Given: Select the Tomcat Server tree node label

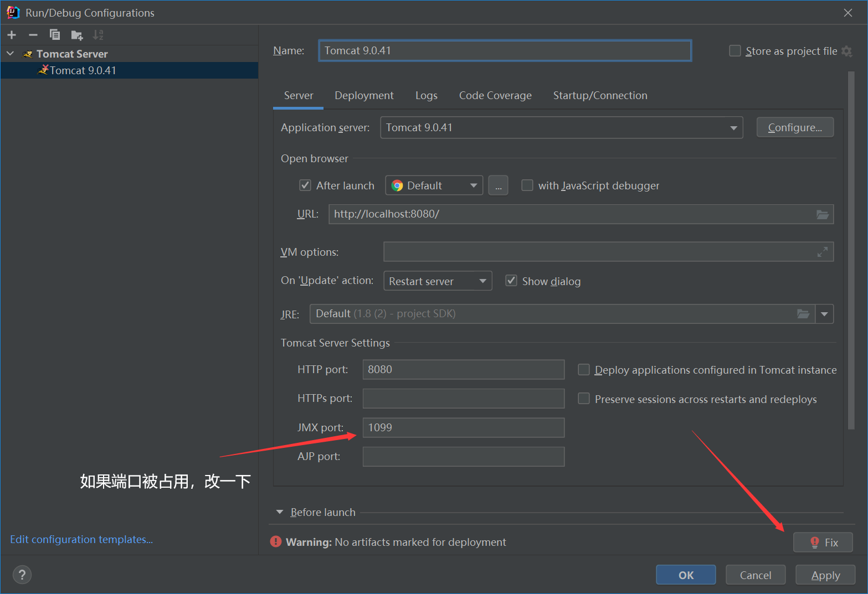Looking at the screenshot, I should pyautogui.click(x=72, y=54).
